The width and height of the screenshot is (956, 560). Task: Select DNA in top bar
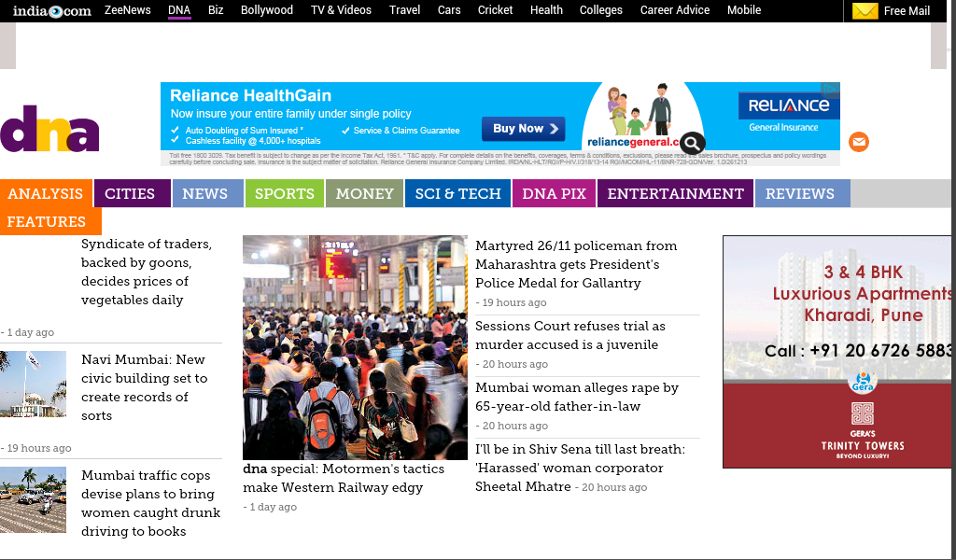click(x=179, y=9)
